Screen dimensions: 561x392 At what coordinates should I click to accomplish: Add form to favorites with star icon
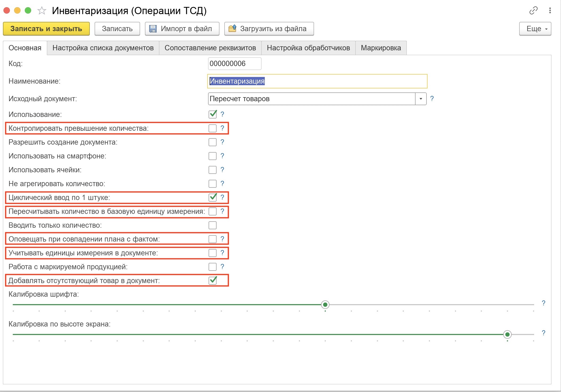coord(42,11)
